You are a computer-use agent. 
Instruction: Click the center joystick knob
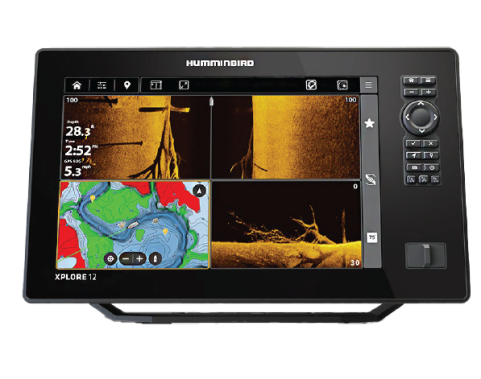pyautogui.click(x=421, y=117)
